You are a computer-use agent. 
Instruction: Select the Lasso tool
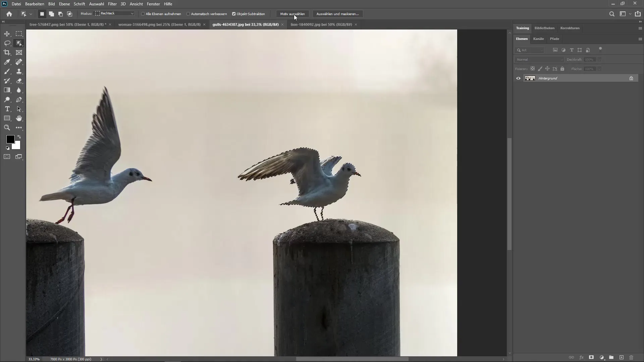pos(7,43)
